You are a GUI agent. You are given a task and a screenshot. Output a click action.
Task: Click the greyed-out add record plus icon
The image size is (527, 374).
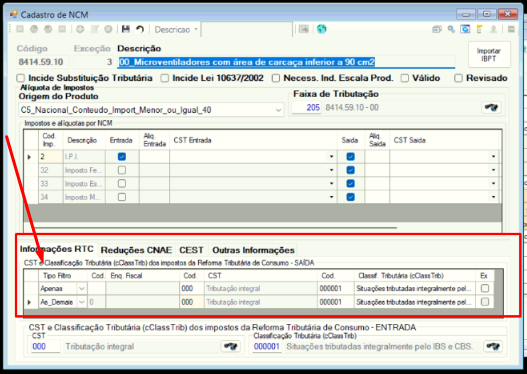80,29
